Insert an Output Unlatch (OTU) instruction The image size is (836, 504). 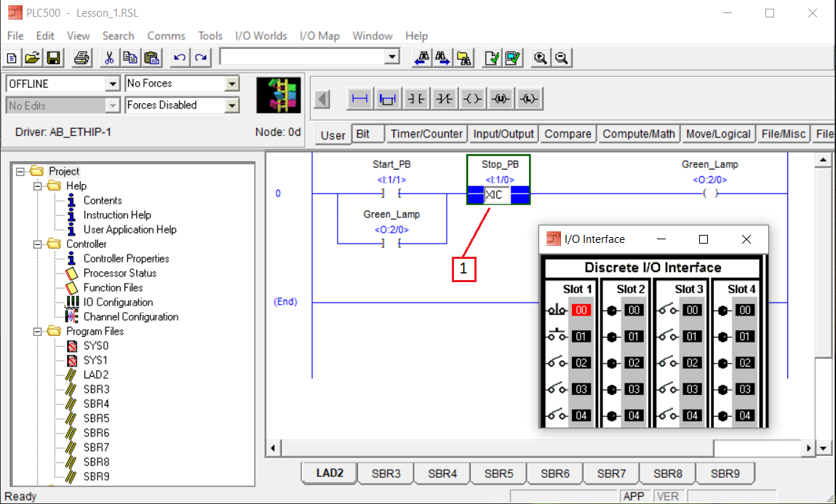(501, 99)
